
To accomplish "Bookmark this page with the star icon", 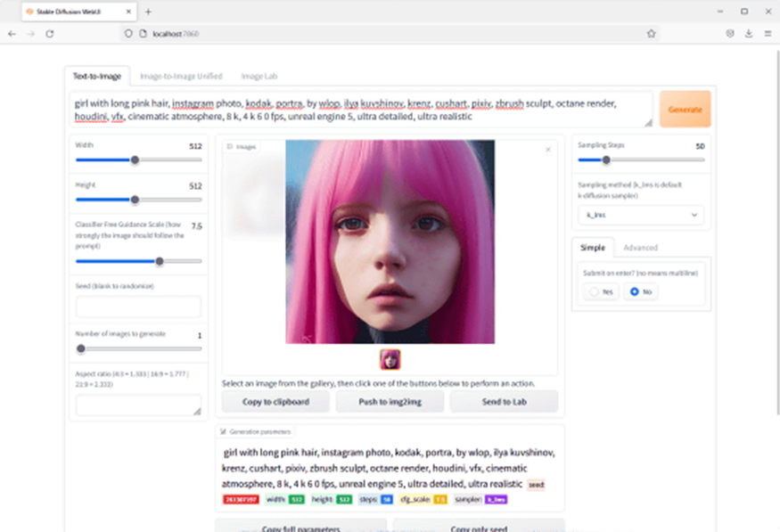I will click(x=651, y=34).
